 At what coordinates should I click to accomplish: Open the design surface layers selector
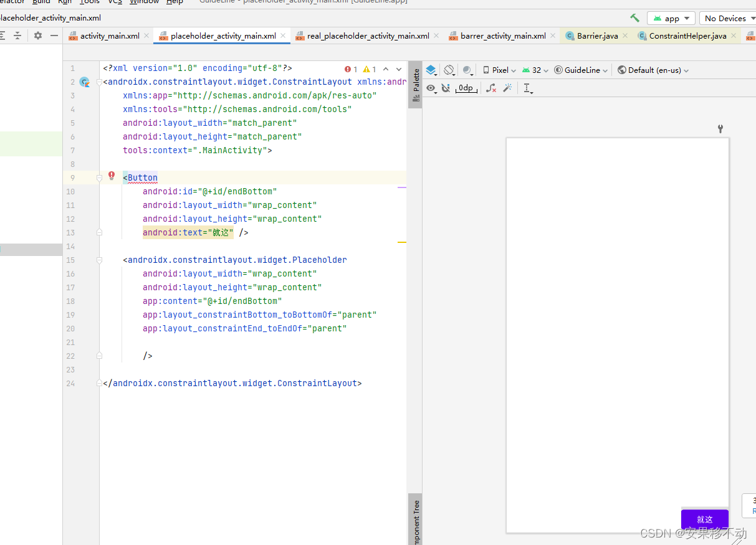pos(431,70)
